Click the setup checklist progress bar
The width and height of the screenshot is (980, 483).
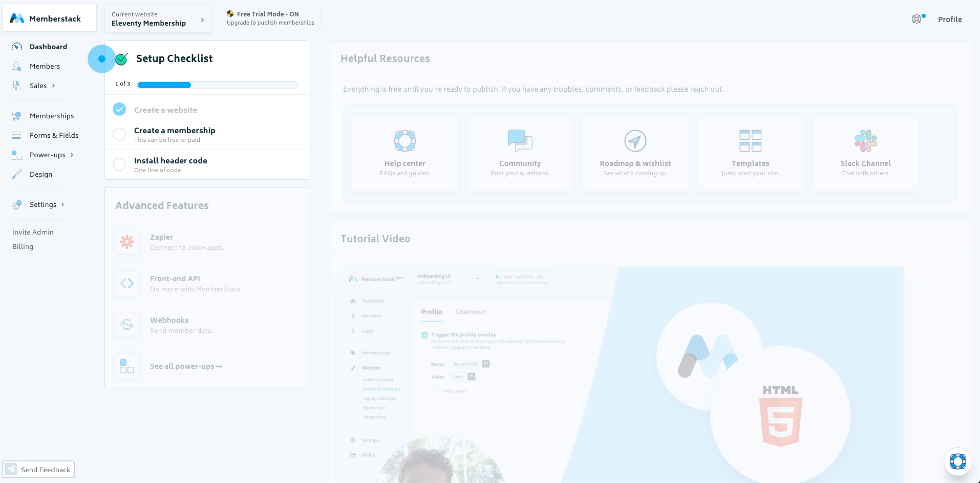tap(218, 85)
